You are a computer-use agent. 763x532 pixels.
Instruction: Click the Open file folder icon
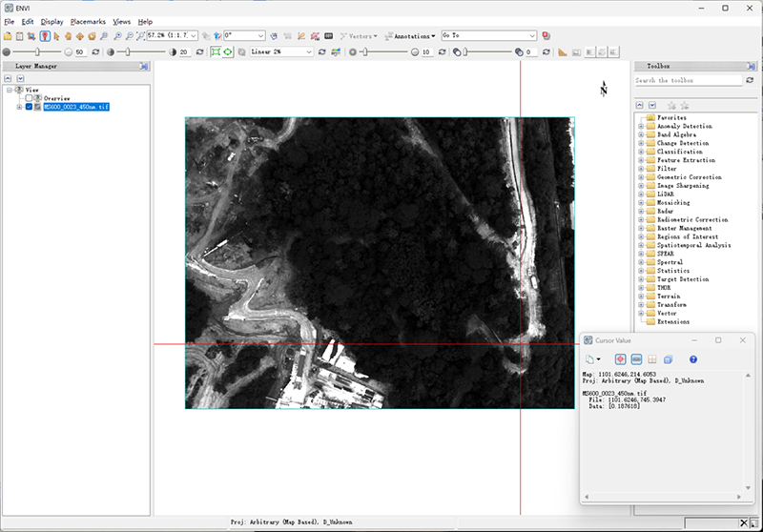(8, 35)
